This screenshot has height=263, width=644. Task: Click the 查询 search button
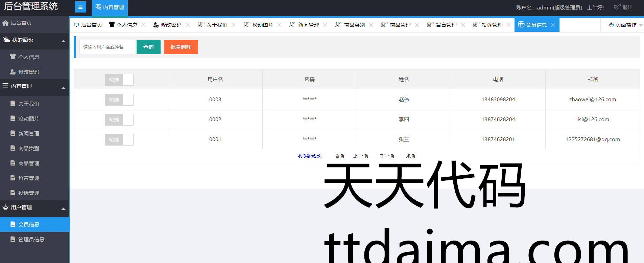[x=148, y=47]
